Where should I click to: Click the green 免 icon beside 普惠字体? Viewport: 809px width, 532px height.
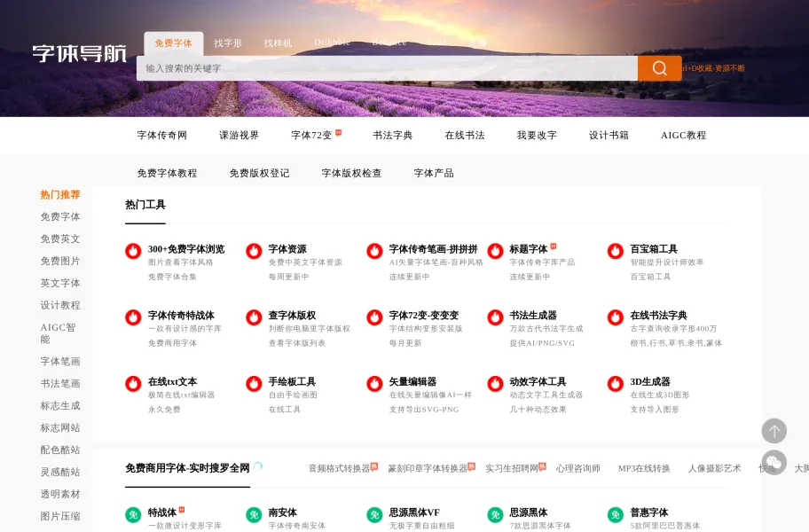coord(616,515)
